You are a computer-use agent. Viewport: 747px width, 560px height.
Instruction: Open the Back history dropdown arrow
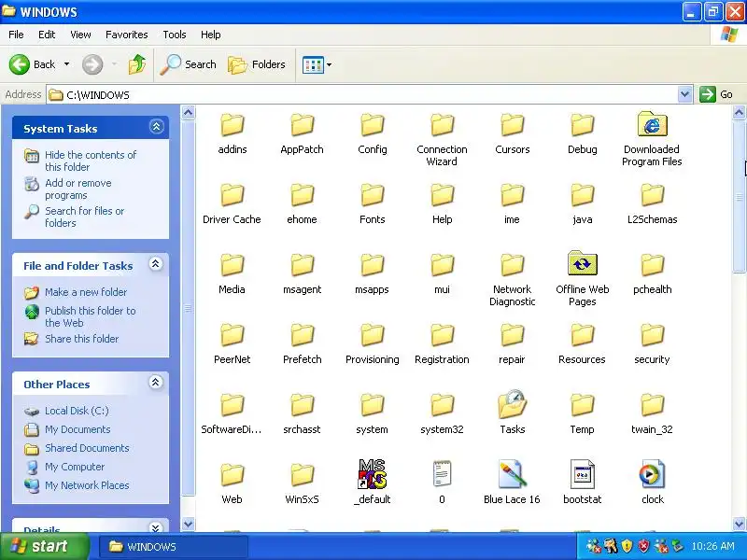(x=66, y=64)
